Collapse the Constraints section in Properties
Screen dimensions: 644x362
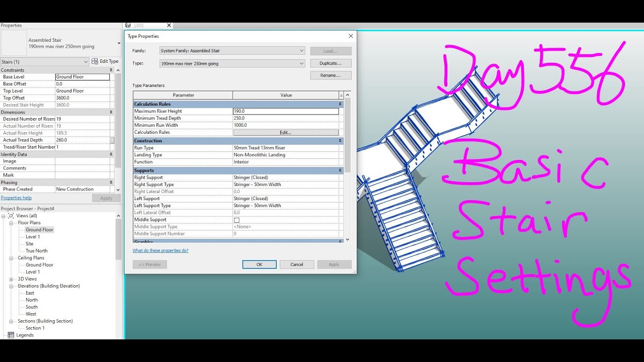(111, 70)
